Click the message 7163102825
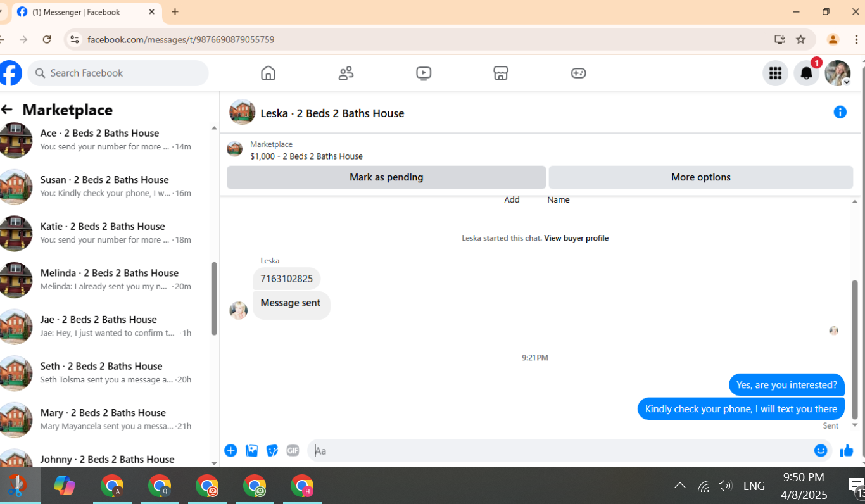This screenshot has width=865, height=504. tap(286, 279)
